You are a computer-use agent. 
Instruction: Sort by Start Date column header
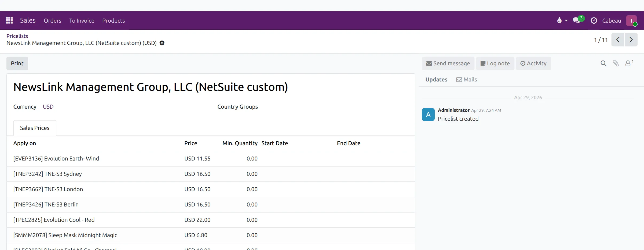[275, 143]
